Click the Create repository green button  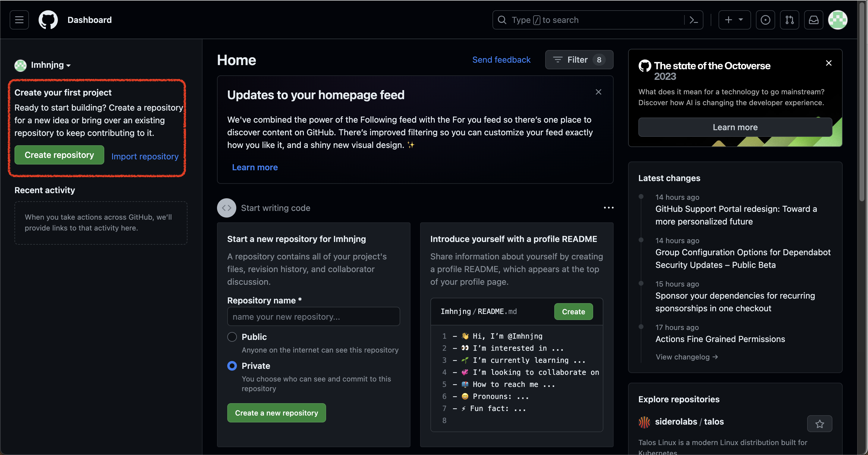tap(59, 155)
